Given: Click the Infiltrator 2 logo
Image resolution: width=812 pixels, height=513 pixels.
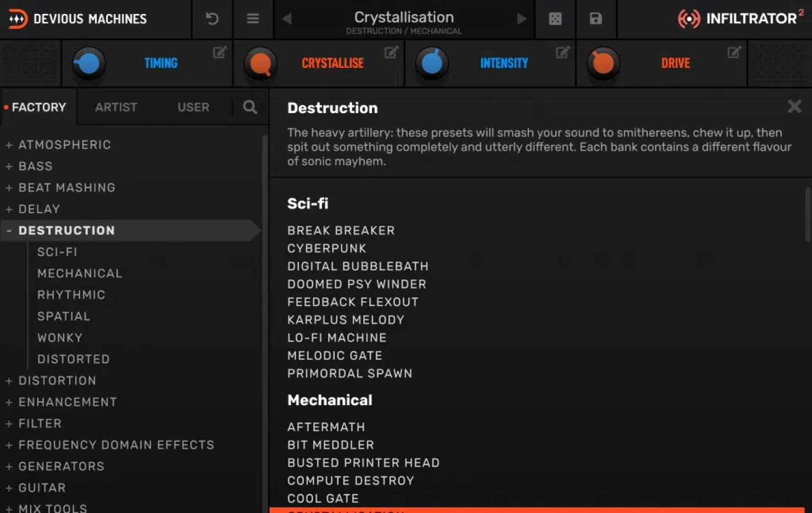Looking at the screenshot, I should pyautogui.click(x=741, y=19).
